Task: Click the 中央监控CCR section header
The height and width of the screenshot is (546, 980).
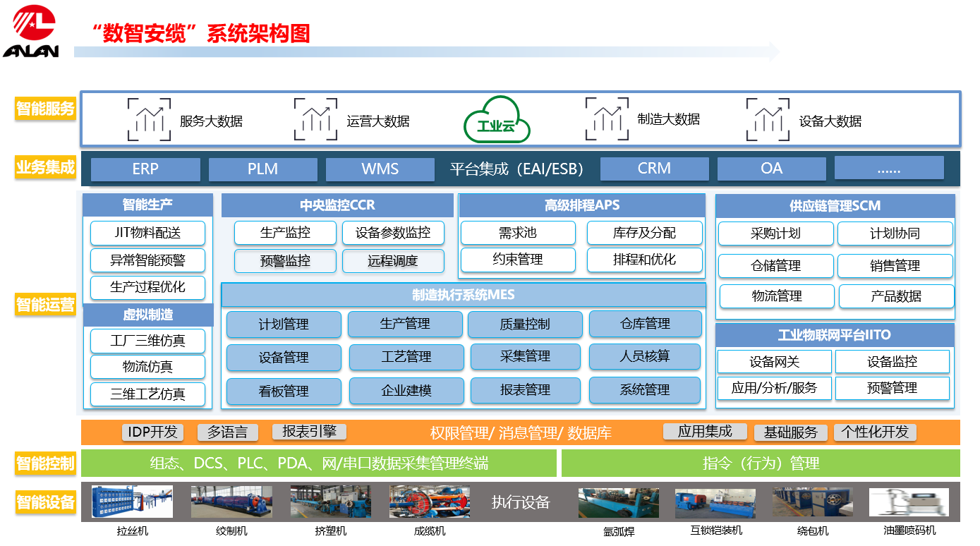Action: click(337, 205)
